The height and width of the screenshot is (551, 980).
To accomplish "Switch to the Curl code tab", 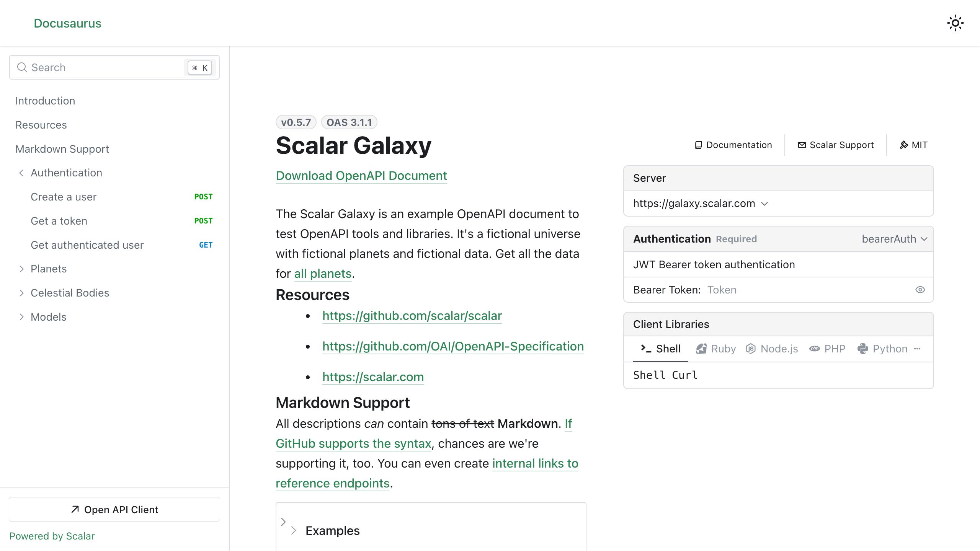I will point(686,375).
